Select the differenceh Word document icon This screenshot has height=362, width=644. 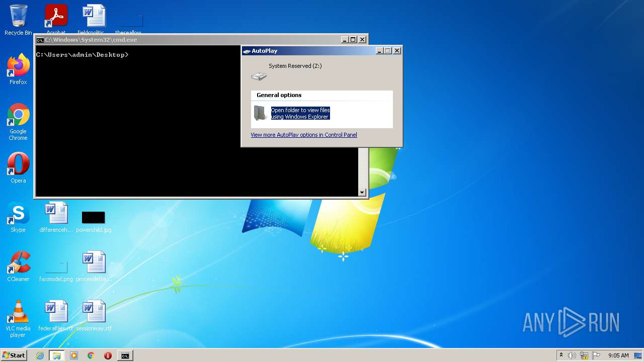pyautogui.click(x=56, y=217)
